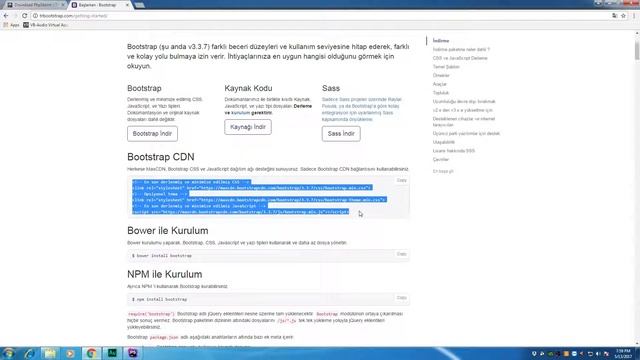Open the VB-Audio Virtual bookmark
Screen dimensions: 640x360
[x=46, y=25]
